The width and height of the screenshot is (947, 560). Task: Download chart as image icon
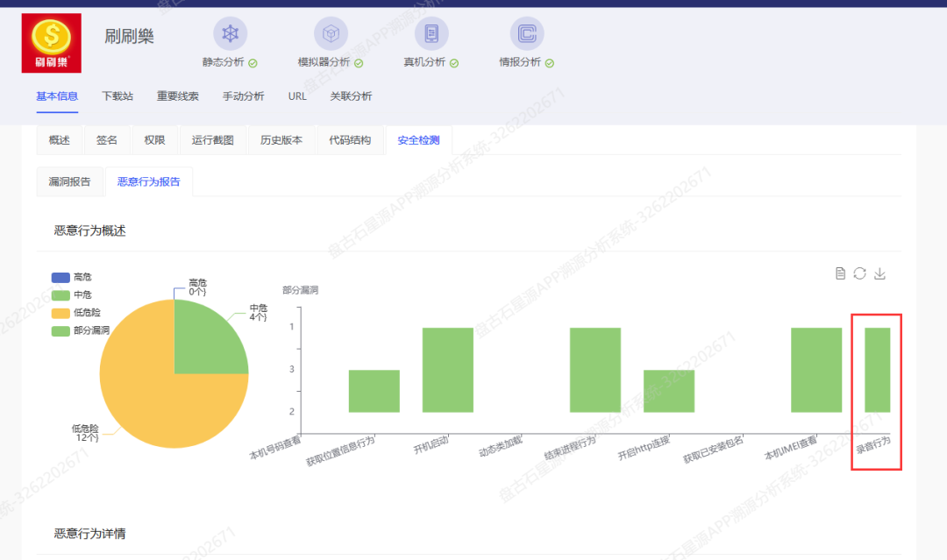click(x=880, y=273)
